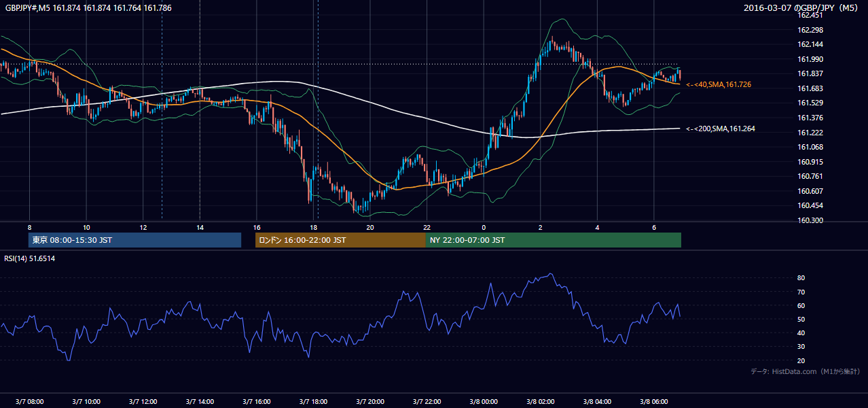Click the 3/8 04:00 date label
This screenshot has width=868, height=408.
[597, 401]
